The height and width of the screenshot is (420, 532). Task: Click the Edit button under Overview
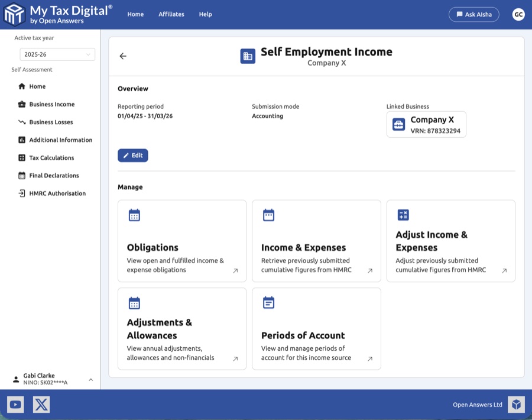pyautogui.click(x=132, y=155)
